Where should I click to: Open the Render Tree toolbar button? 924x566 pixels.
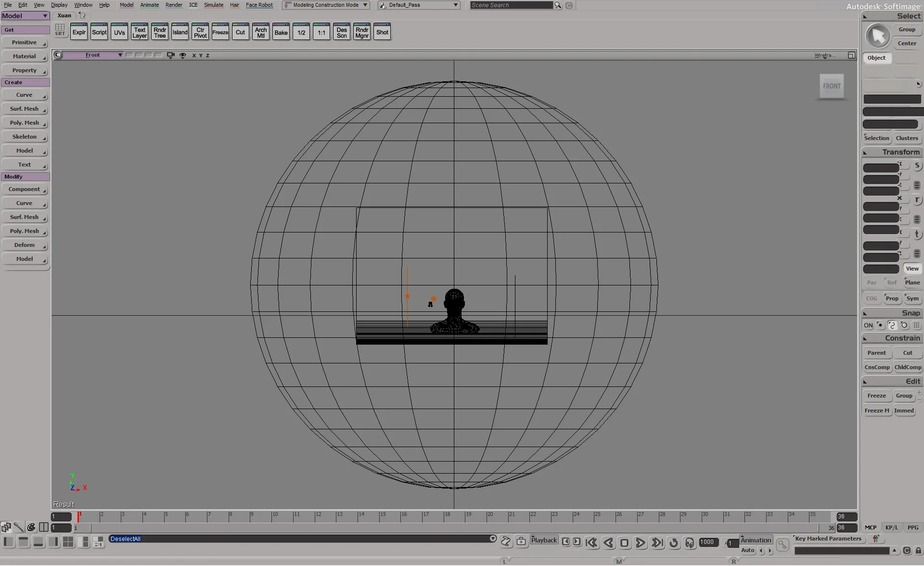(x=160, y=32)
